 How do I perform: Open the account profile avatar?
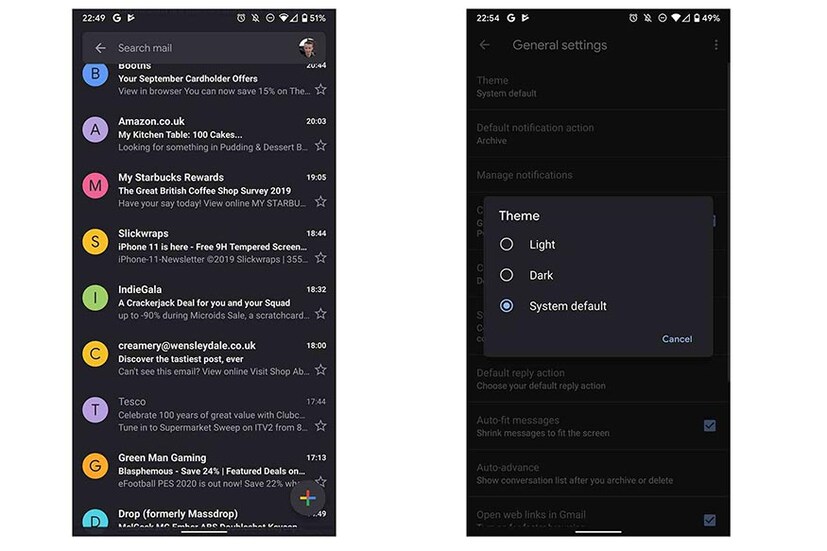[x=308, y=47]
